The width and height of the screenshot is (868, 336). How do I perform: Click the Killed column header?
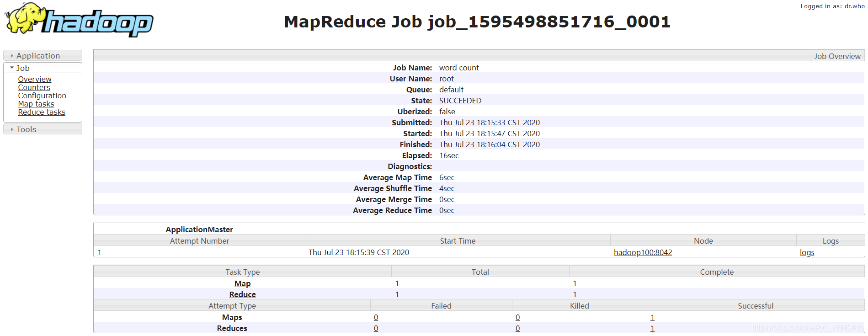579,306
